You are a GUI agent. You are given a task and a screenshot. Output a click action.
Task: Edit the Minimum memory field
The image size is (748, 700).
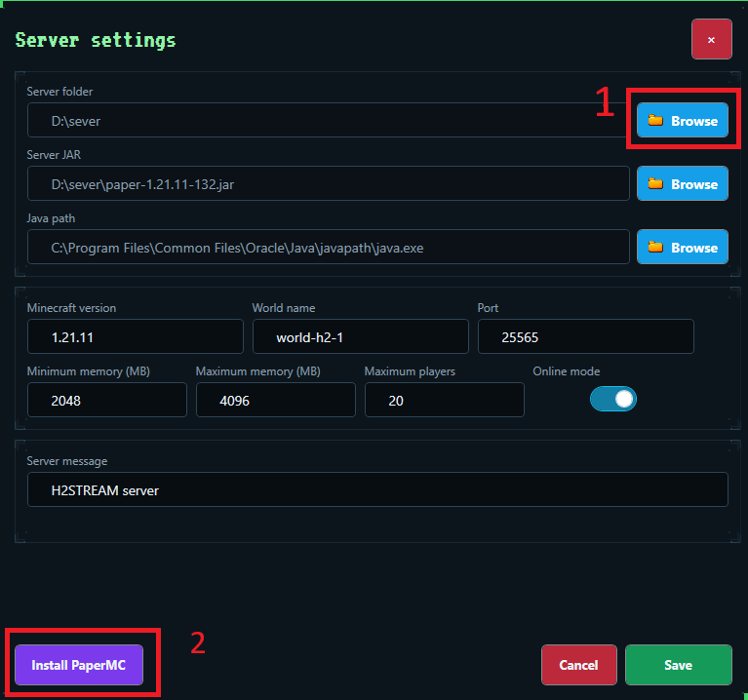click(x=107, y=400)
